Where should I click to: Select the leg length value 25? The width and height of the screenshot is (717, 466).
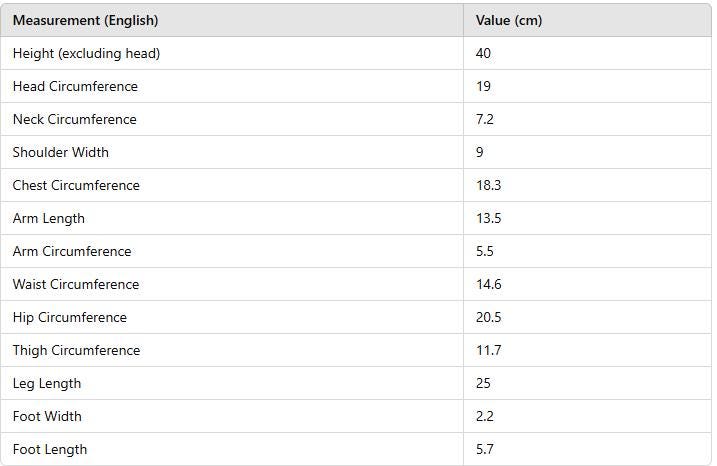click(484, 383)
